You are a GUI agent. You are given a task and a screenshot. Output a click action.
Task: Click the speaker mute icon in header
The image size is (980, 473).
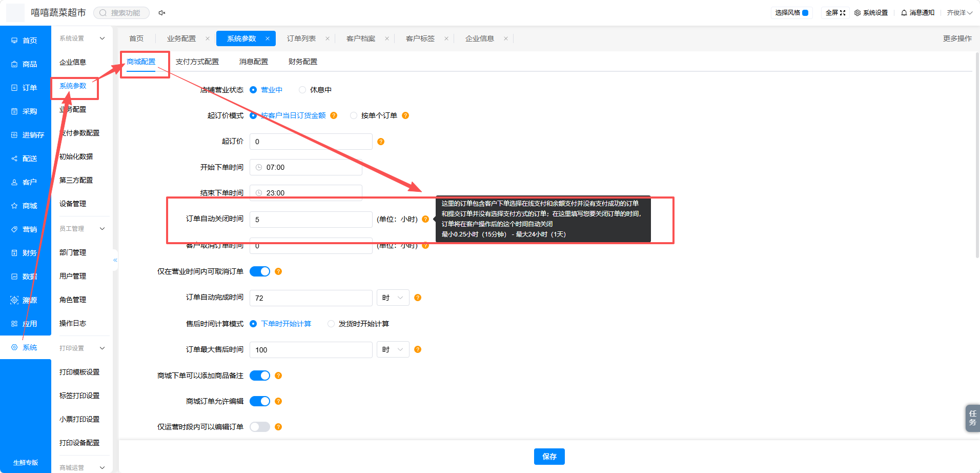click(161, 13)
